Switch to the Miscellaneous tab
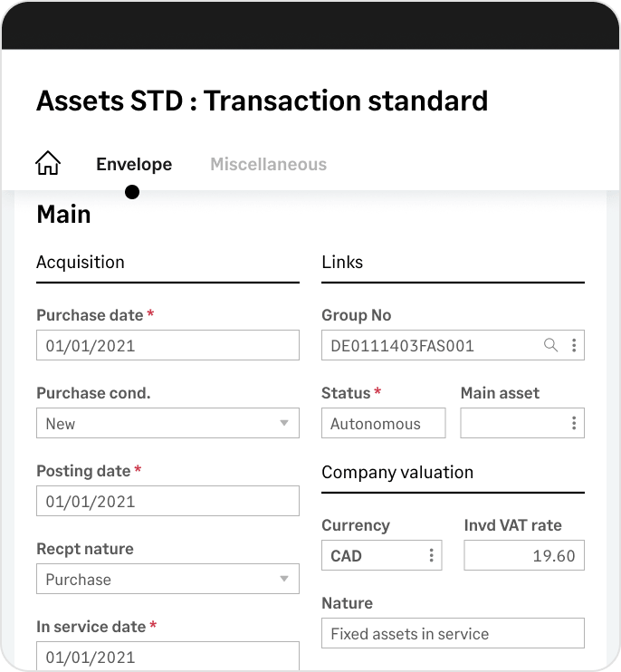This screenshot has width=621, height=672. tap(269, 164)
